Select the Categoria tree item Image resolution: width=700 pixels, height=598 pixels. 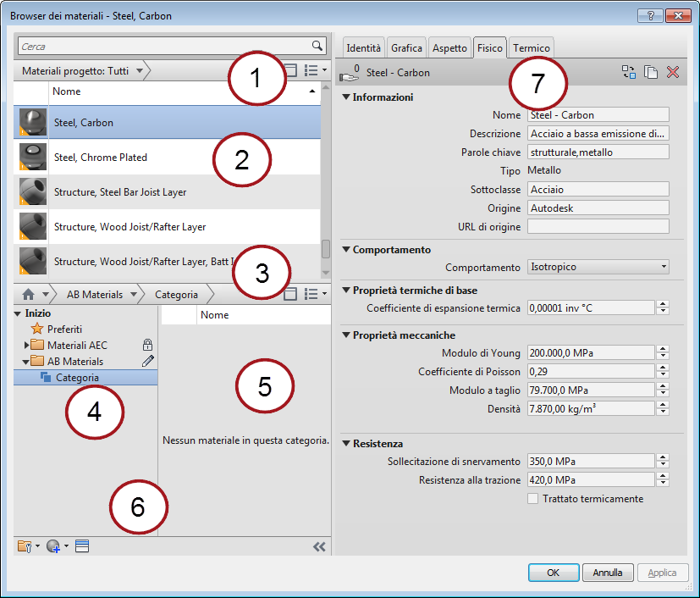(85, 378)
